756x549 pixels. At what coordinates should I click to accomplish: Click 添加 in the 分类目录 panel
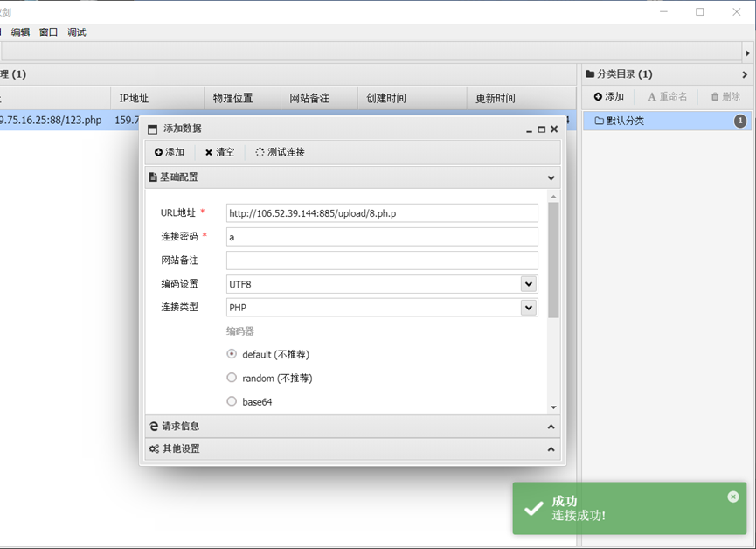pyautogui.click(x=609, y=96)
